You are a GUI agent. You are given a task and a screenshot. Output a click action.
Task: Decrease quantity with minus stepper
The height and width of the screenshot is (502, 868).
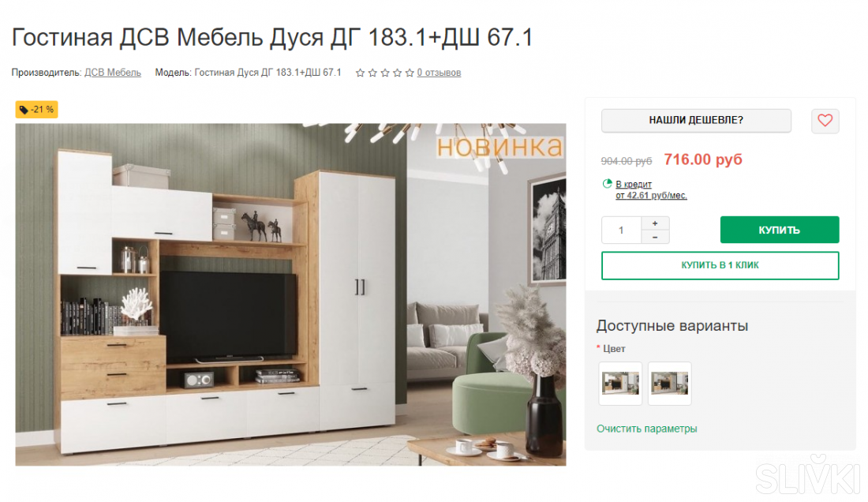point(655,237)
